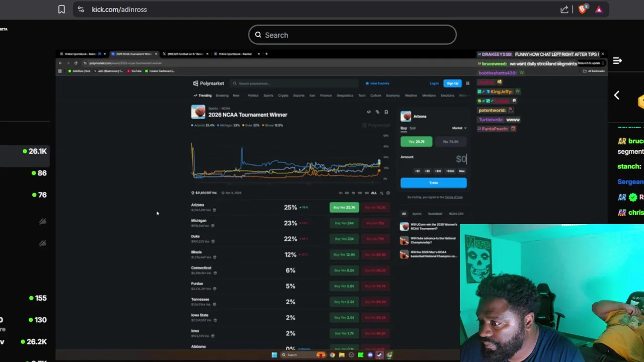Click the Brave rewards triangle icon

pos(599,9)
